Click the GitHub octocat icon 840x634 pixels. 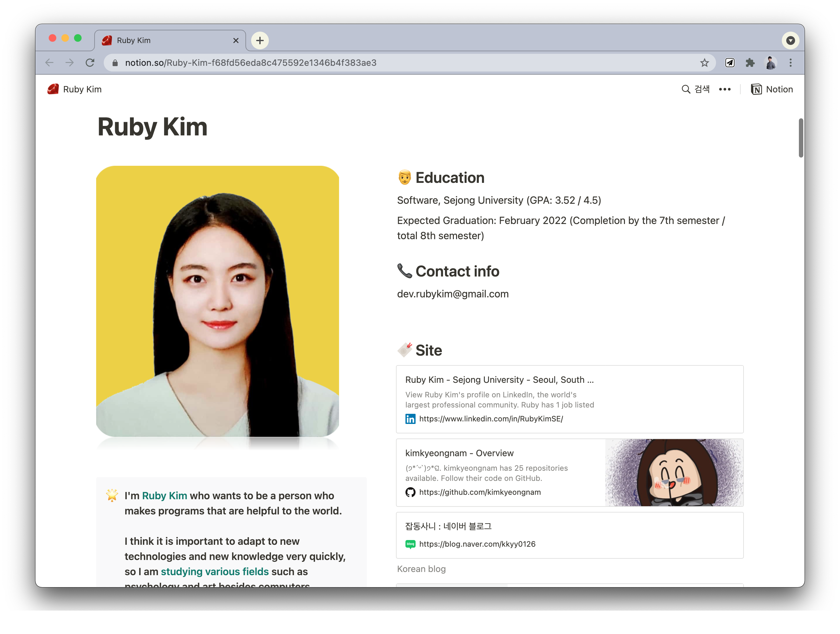[x=410, y=492]
